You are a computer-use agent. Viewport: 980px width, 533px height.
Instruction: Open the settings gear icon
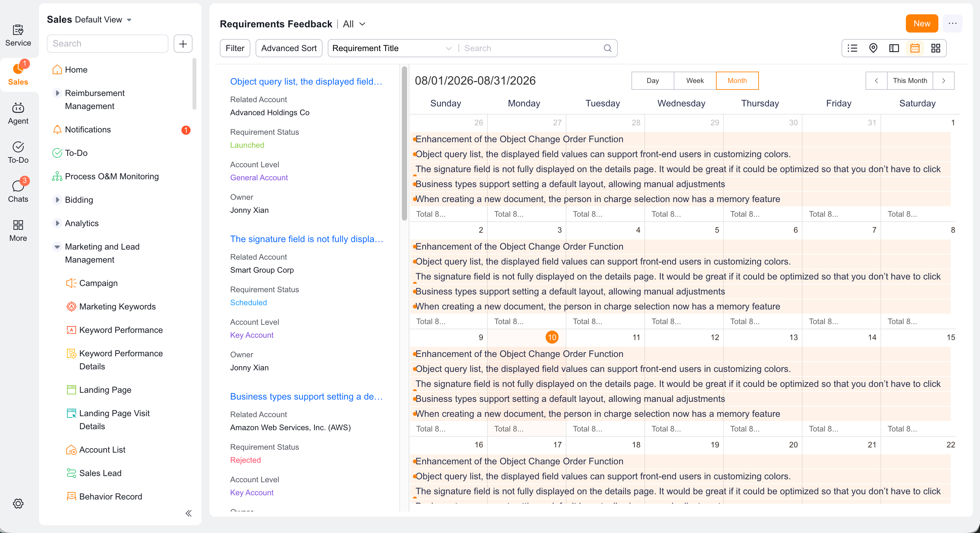click(18, 503)
